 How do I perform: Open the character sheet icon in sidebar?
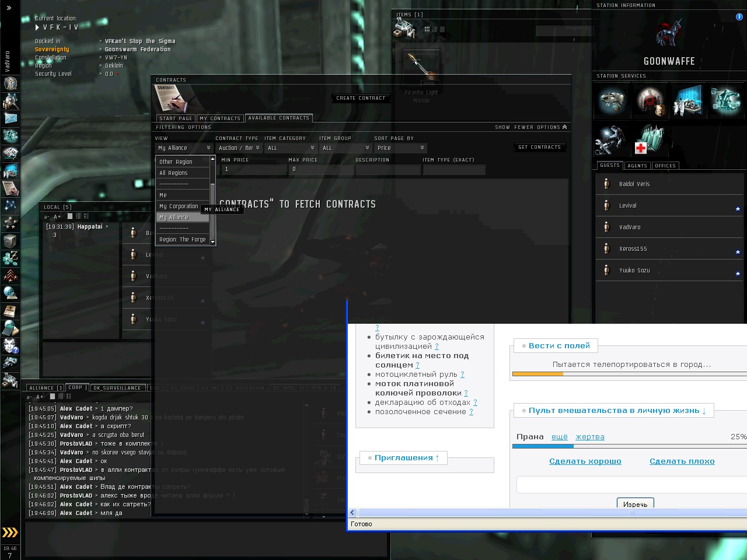click(x=10, y=83)
